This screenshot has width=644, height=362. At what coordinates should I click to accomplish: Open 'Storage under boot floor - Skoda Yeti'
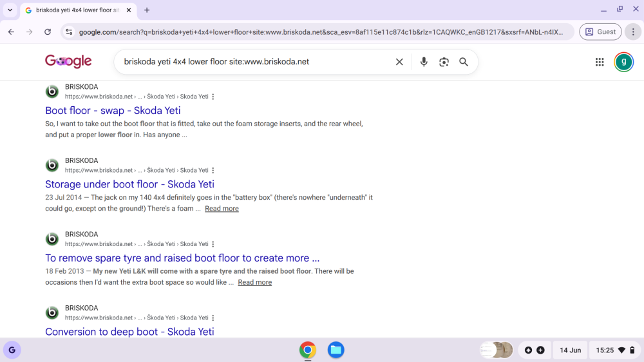pyautogui.click(x=130, y=184)
